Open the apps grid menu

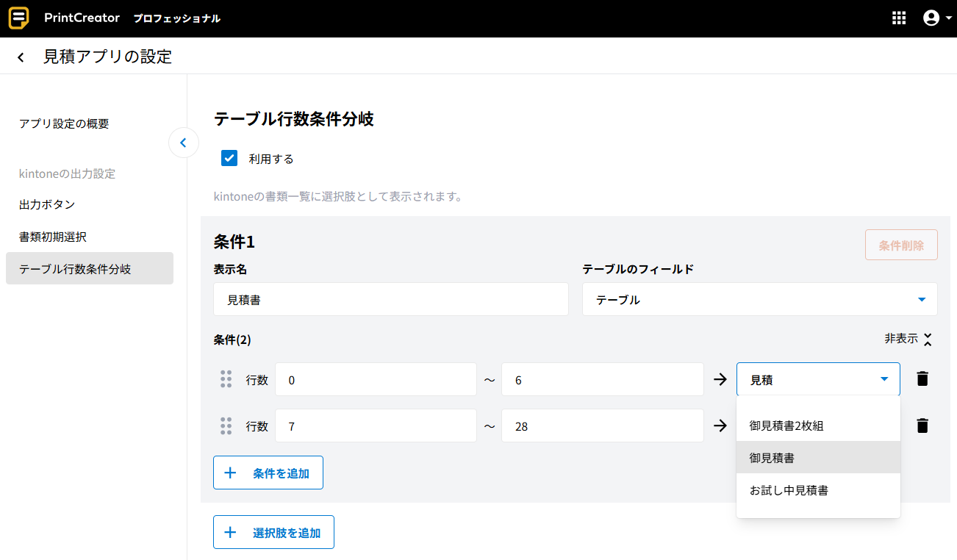pos(898,18)
